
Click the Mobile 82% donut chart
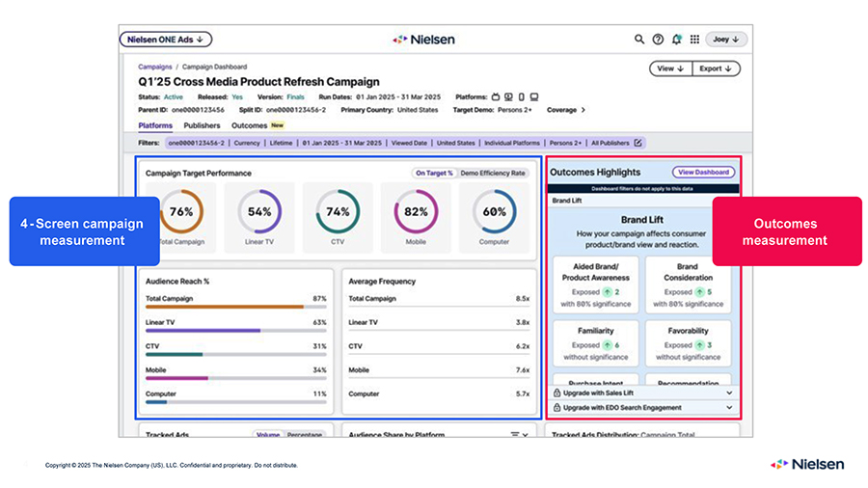pyautogui.click(x=416, y=210)
